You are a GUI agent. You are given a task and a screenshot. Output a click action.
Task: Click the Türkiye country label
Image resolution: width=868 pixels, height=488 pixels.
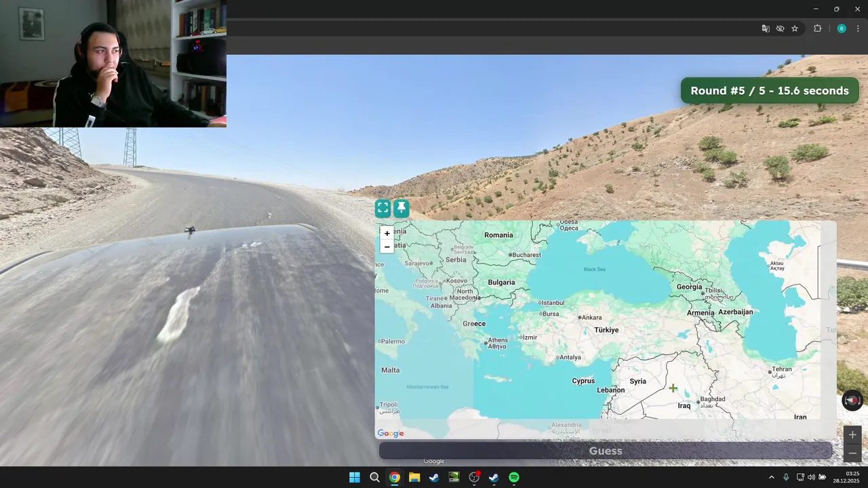606,330
